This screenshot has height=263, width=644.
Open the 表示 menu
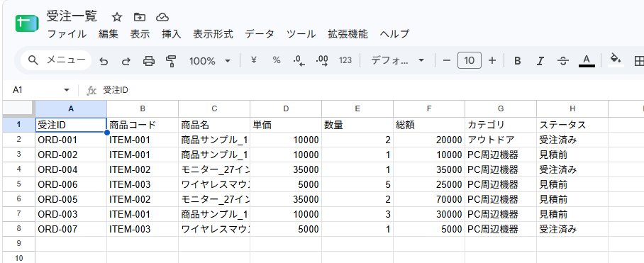click(140, 33)
